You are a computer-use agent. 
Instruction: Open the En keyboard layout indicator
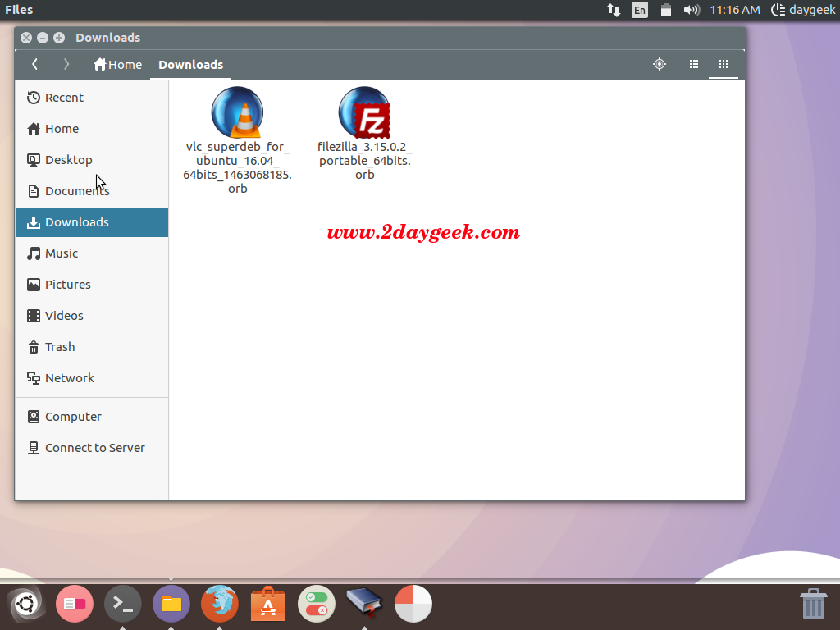[640, 10]
